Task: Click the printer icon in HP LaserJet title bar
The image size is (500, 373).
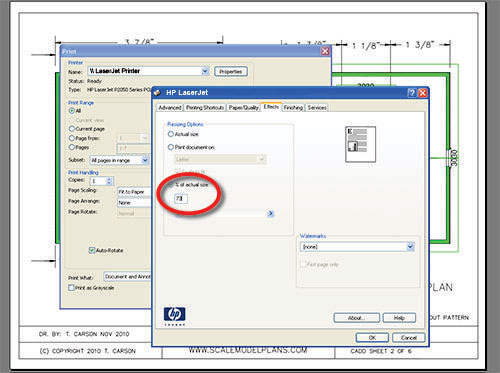Action: 158,93
